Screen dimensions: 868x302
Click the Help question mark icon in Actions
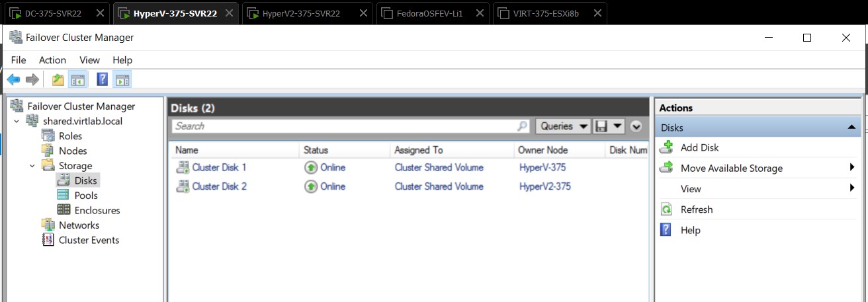pos(667,230)
